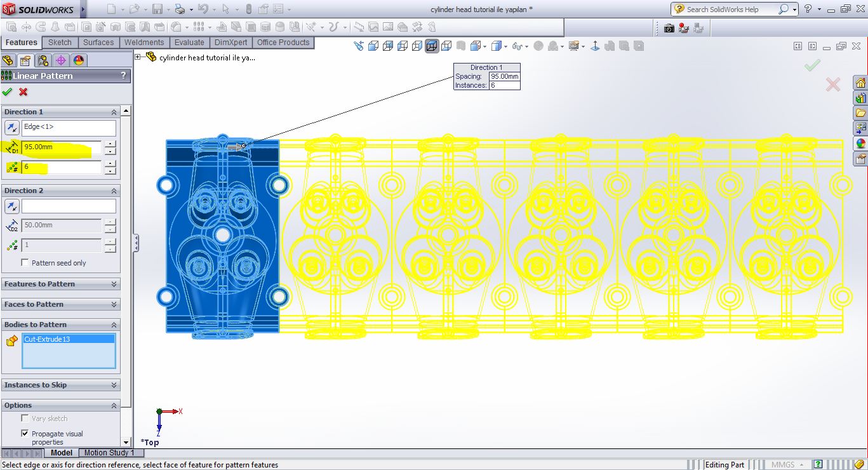
Task: Click the camera screen capture icon
Action: 669,28
